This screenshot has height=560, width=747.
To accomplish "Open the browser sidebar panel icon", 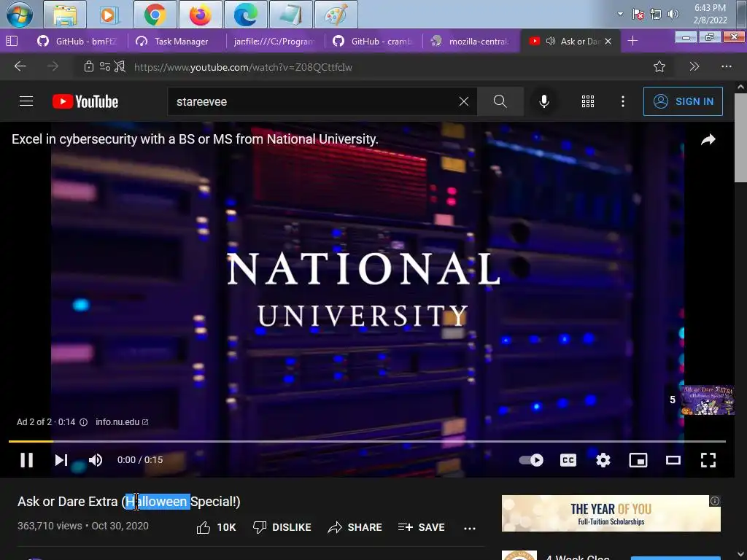I will pos(12,41).
